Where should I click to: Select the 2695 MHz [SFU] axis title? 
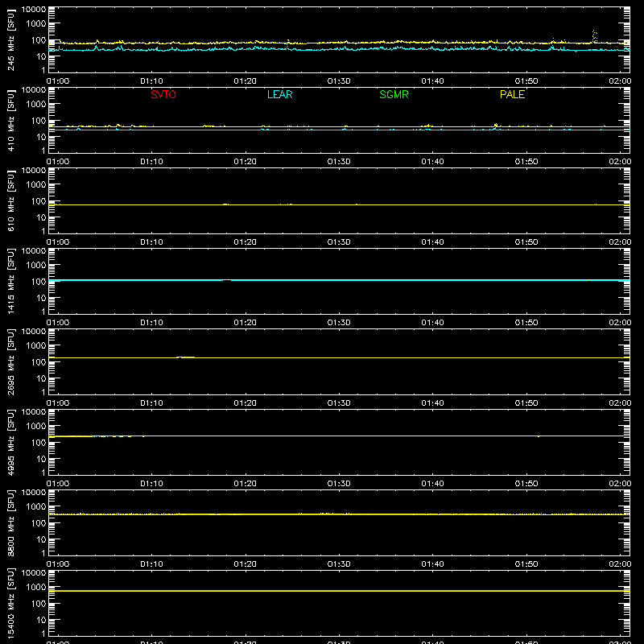10,361
